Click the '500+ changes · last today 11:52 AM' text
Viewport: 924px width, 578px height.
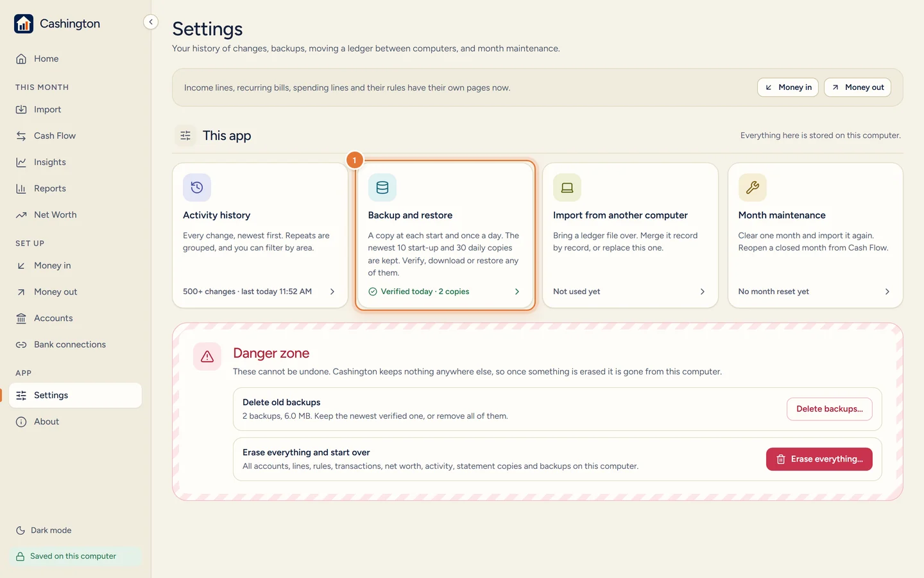pyautogui.click(x=247, y=292)
